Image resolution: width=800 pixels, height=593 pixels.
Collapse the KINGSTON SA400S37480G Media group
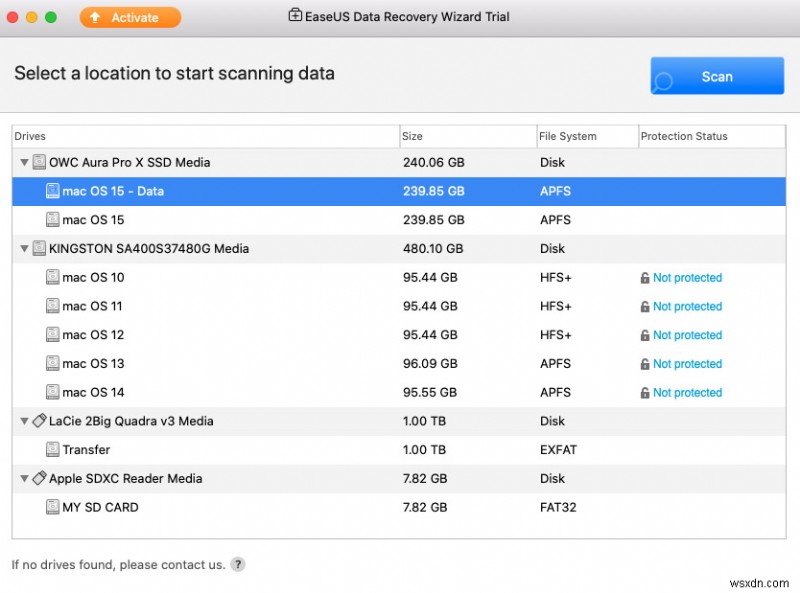tap(24, 248)
